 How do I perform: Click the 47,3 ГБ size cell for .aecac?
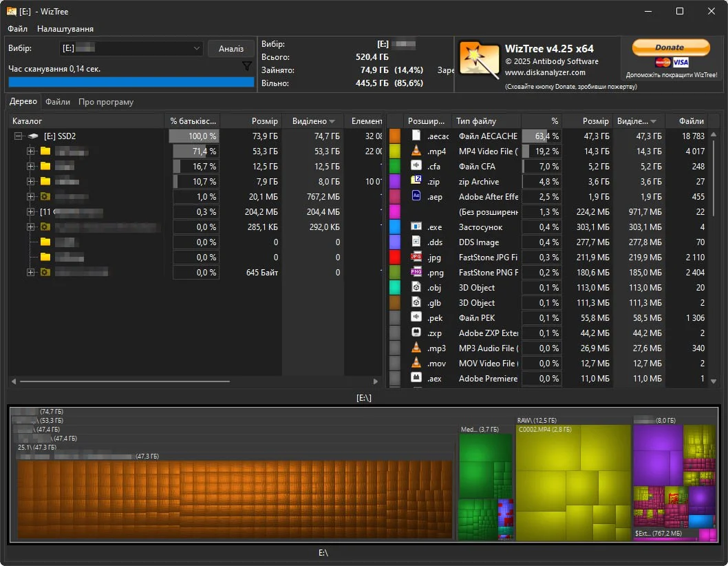pos(588,136)
